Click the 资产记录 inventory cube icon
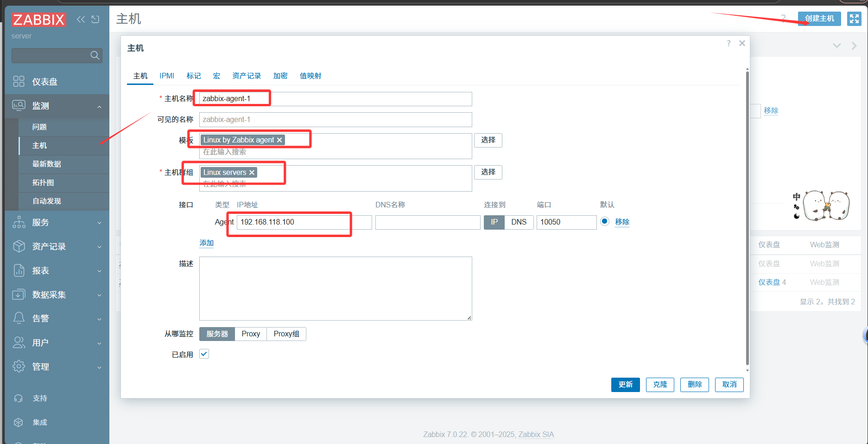The width and height of the screenshot is (868, 444). point(19,246)
